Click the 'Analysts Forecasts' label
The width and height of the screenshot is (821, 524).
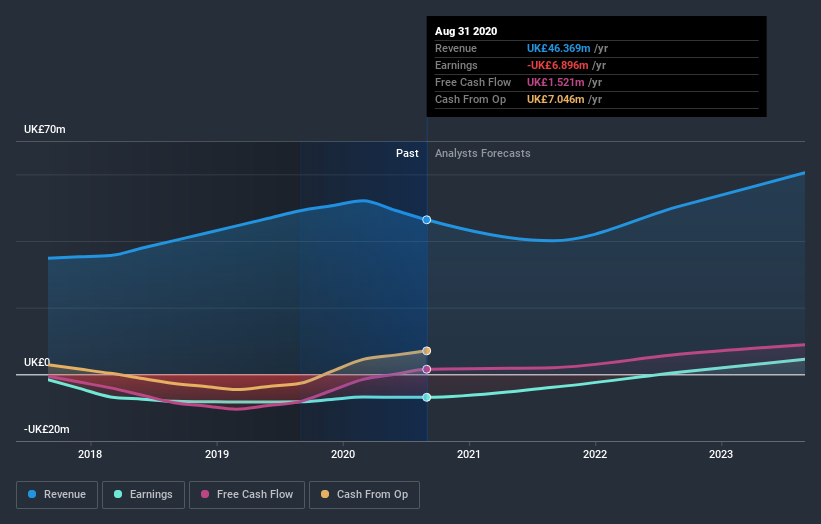[483, 153]
